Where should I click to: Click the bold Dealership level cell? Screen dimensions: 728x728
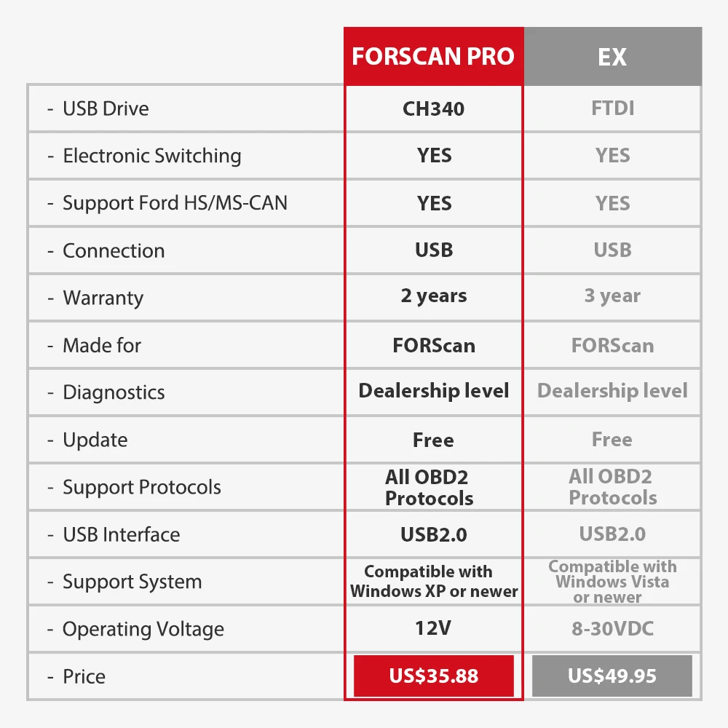(433, 391)
